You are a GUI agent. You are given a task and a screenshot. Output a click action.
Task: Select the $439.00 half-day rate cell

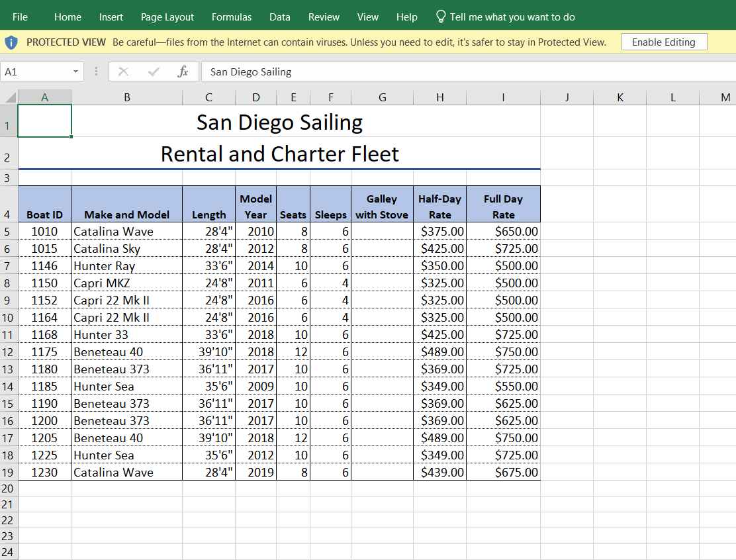(x=440, y=472)
